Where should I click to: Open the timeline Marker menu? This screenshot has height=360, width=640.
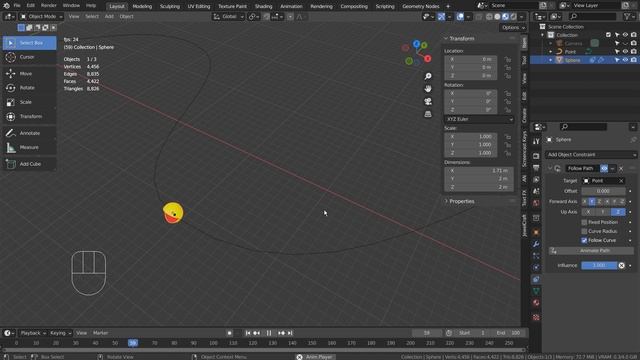(x=100, y=333)
